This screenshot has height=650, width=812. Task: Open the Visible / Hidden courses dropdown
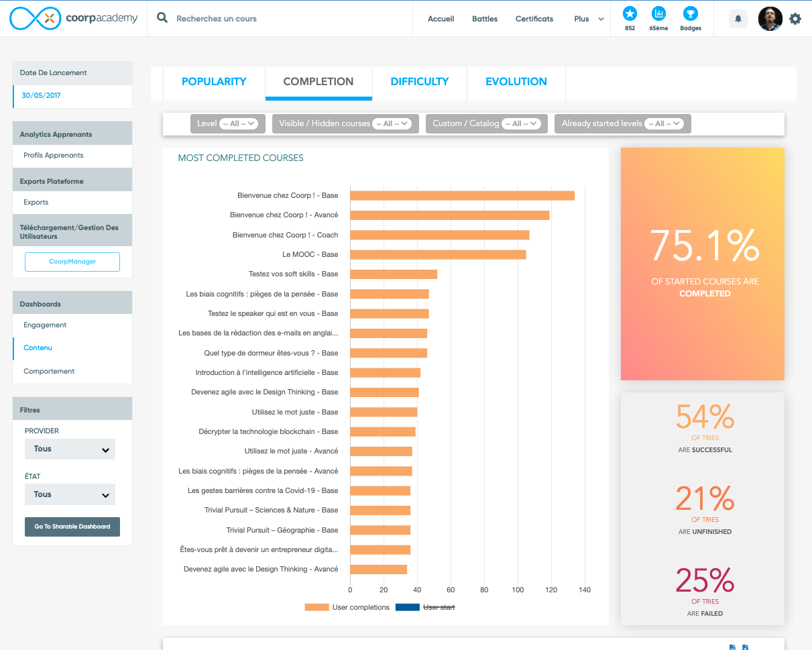[392, 123]
